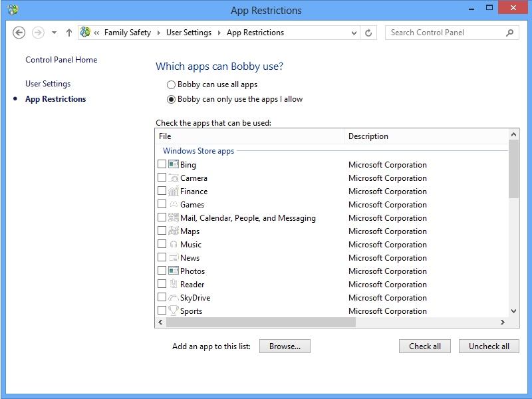Click the Music headphones icon

click(174, 244)
